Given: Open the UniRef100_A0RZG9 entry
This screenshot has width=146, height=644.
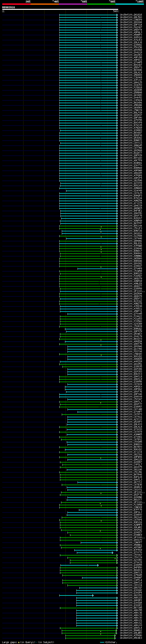Looking at the screenshot, I should (131, 361).
